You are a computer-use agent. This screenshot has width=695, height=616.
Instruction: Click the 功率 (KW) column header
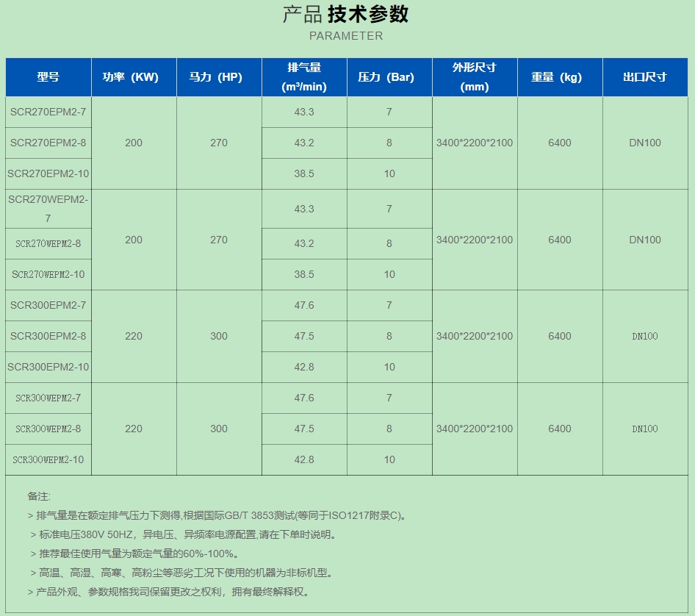(x=134, y=76)
